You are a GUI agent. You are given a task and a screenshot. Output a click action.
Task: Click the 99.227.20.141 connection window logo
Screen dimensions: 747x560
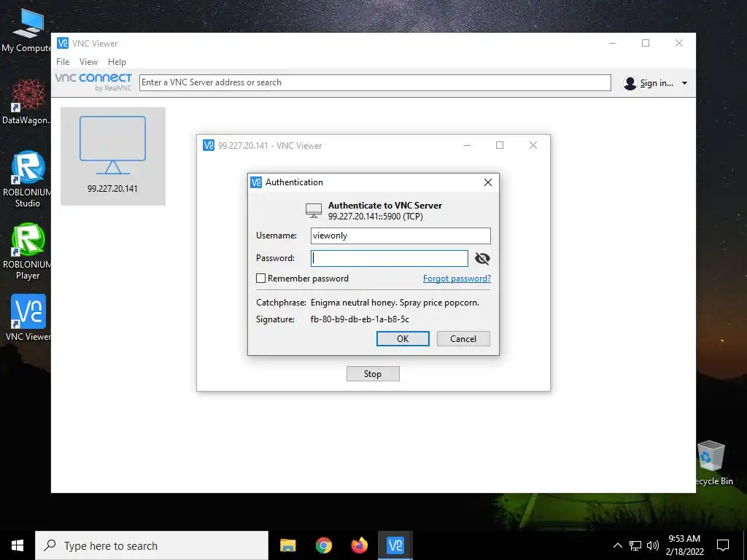pos(208,145)
